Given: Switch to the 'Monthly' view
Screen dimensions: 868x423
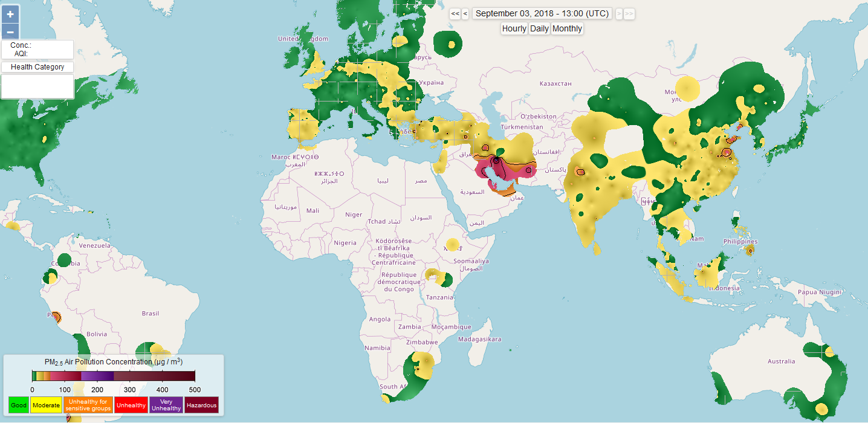Looking at the screenshot, I should coord(567,28).
